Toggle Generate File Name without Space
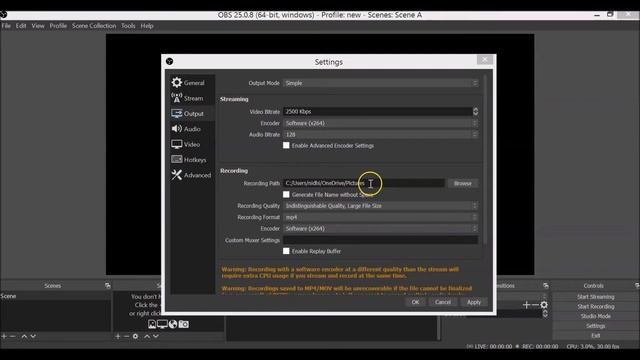640x360 pixels. coord(286,195)
